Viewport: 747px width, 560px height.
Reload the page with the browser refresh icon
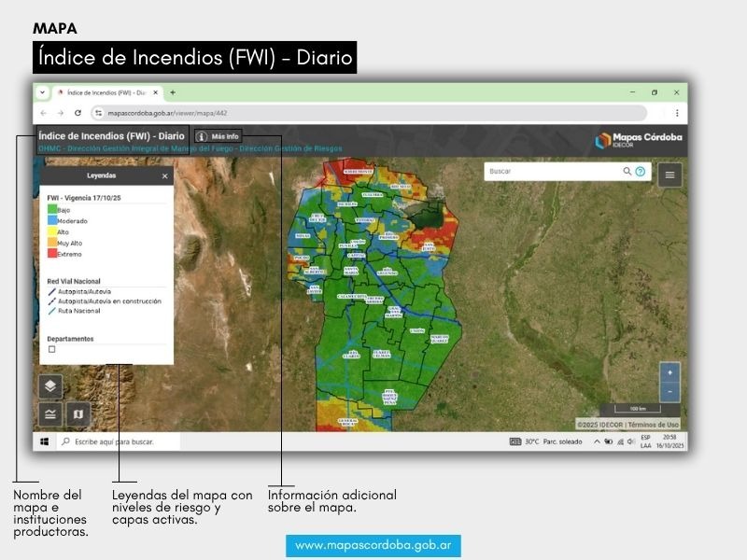[x=78, y=112]
